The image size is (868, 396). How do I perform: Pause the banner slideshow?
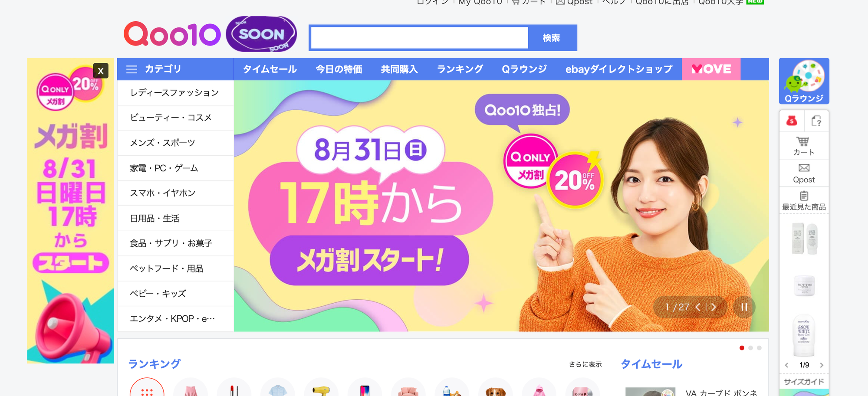tap(744, 307)
